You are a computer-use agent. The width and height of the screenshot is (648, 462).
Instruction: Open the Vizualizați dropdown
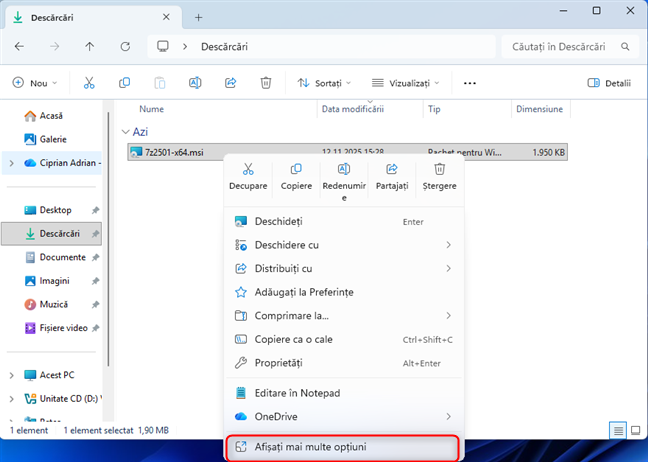click(405, 83)
